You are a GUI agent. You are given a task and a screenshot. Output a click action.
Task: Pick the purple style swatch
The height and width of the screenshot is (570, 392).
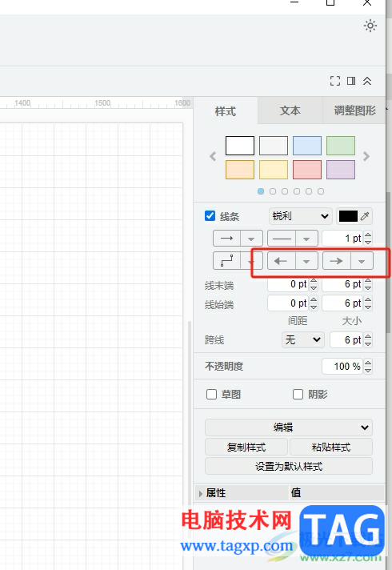[x=341, y=170]
